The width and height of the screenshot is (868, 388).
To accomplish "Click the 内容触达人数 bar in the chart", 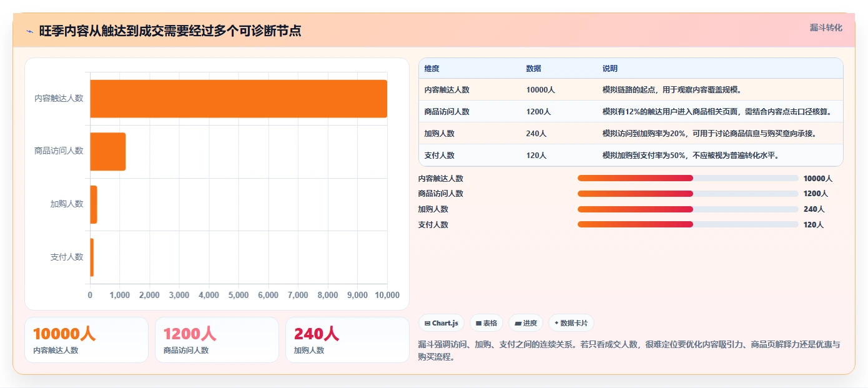I will click(x=239, y=98).
